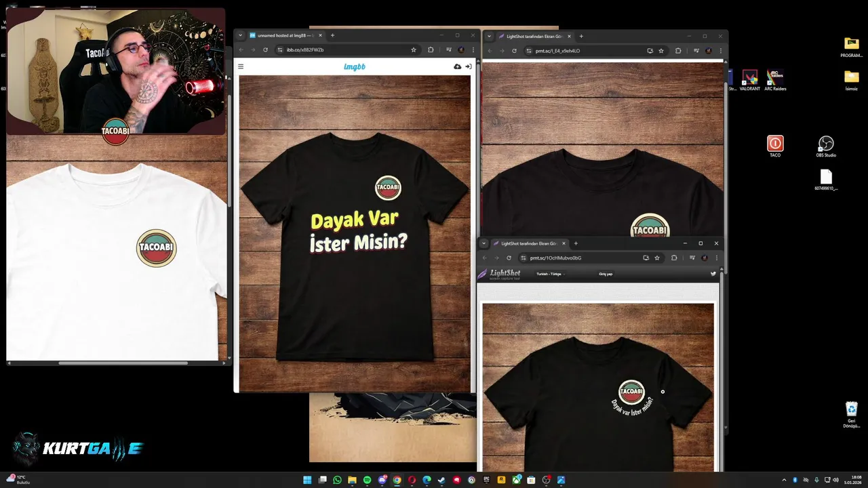Click the Windows Start button
868x488 pixels.
308,480
